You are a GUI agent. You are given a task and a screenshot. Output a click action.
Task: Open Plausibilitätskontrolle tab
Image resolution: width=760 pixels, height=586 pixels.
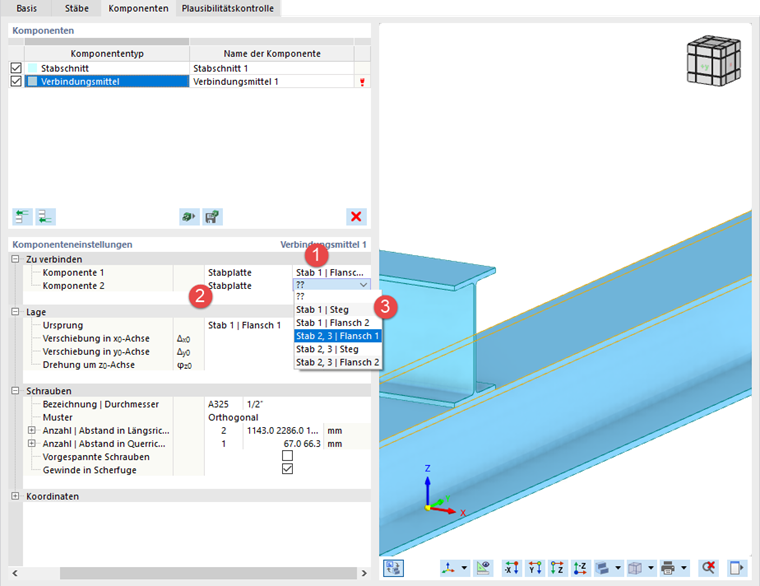[x=228, y=8]
